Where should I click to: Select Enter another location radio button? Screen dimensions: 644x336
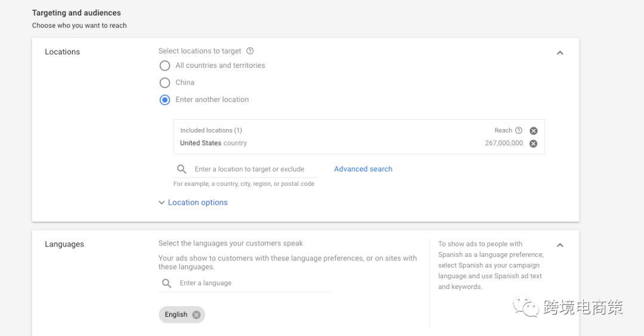click(x=165, y=99)
